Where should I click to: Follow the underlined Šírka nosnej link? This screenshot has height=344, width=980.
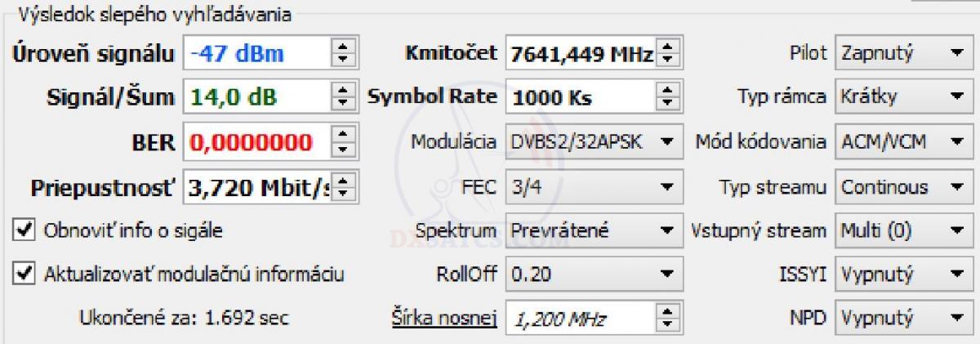[445, 318]
